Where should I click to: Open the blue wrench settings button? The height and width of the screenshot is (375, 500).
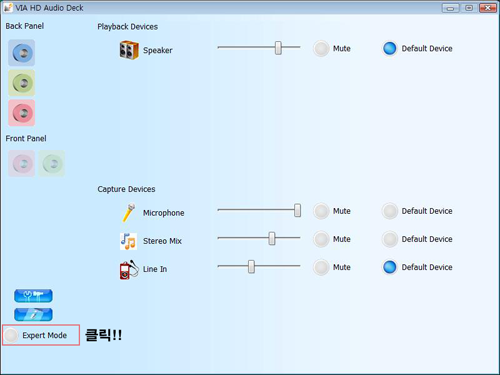(x=33, y=296)
